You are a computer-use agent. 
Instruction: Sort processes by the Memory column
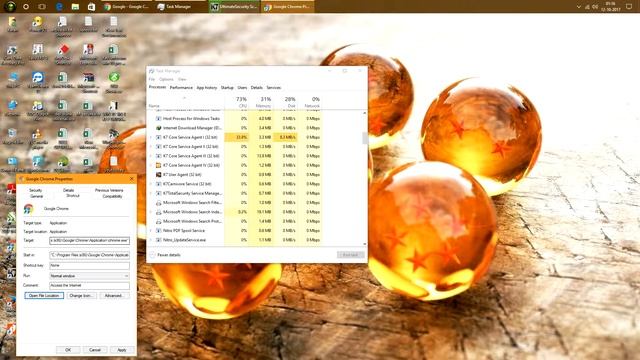coord(261,102)
